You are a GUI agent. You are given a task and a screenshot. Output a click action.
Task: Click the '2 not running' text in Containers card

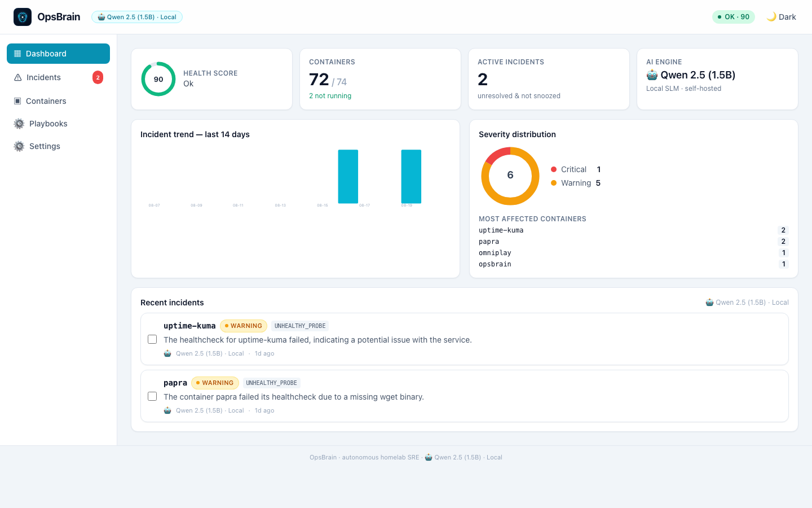pyautogui.click(x=330, y=96)
